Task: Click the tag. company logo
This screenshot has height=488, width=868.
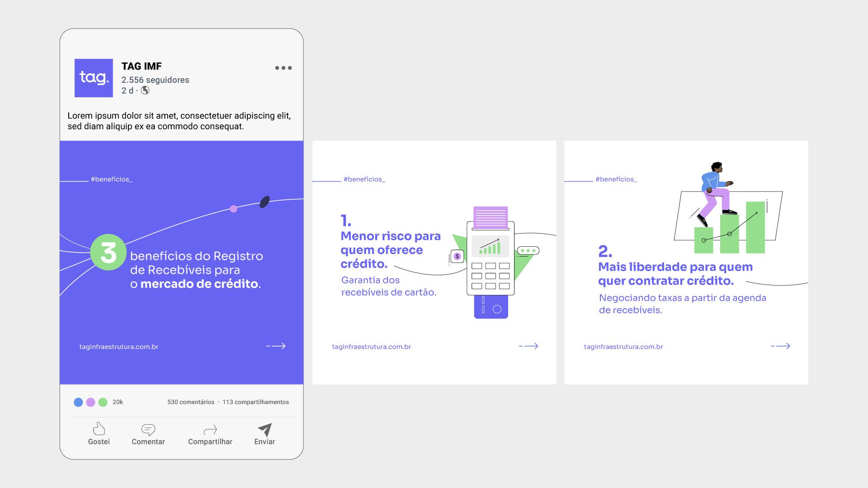Action: pos(94,78)
